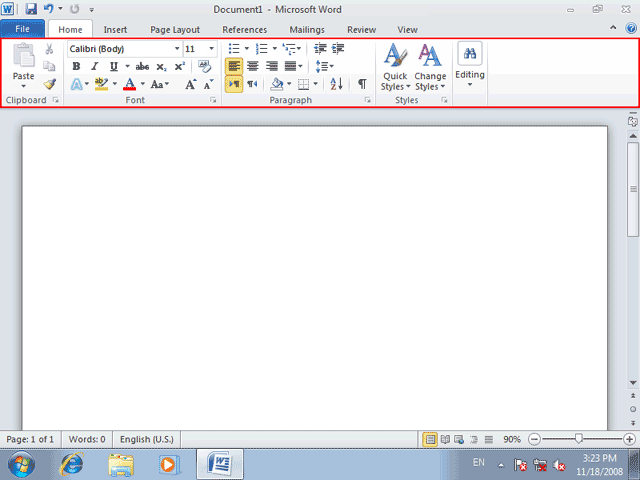Viewport: 640px width, 480px height.
Task: Expand the Paste options arrow
Action: click(23, 87)
